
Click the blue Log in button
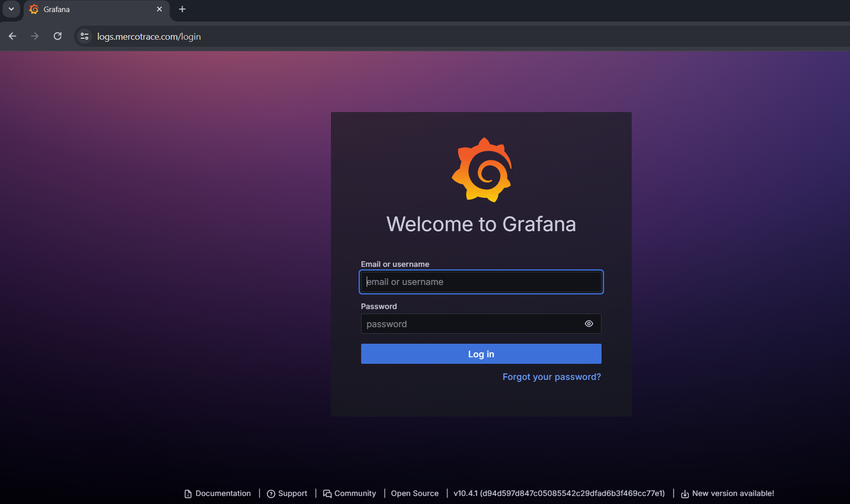(x=481, y=354)
